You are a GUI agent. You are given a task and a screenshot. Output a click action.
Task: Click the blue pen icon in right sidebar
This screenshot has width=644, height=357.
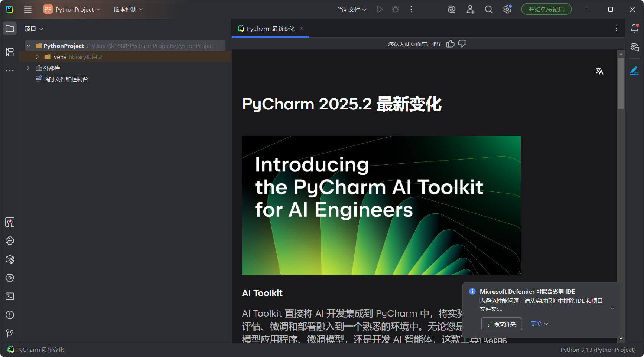pos(634,71)
